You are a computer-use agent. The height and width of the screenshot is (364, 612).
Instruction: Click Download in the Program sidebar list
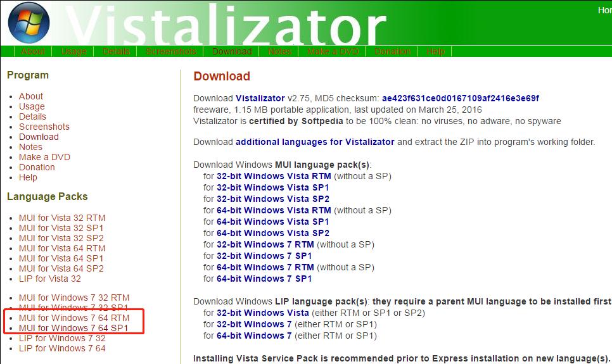[39, 137]
